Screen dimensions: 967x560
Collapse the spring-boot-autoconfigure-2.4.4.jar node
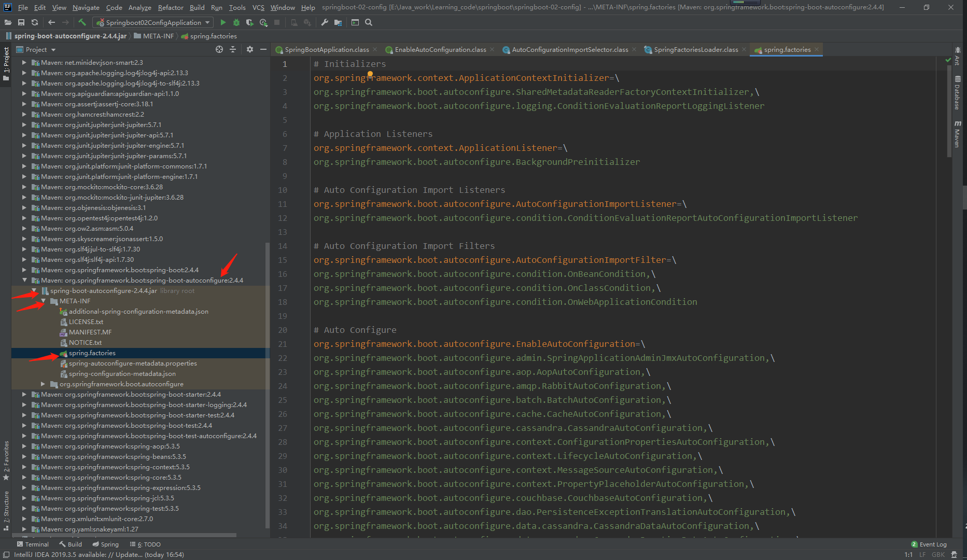(34, 290)
